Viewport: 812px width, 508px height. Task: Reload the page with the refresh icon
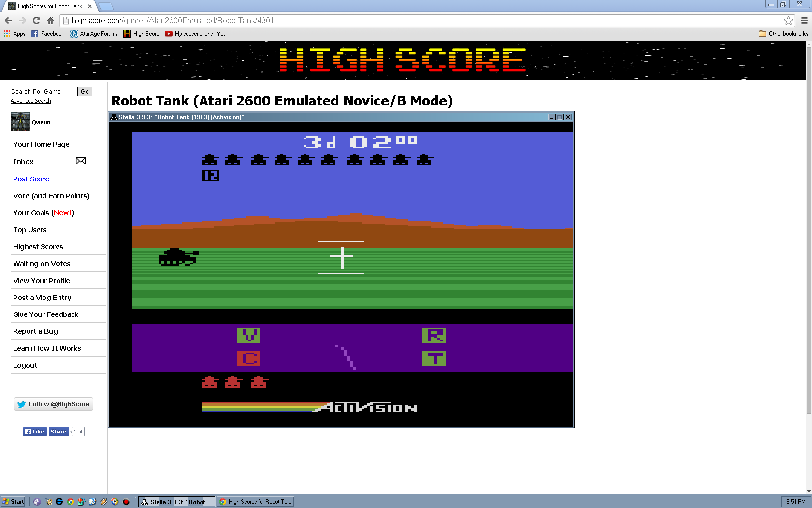point(36,20)
